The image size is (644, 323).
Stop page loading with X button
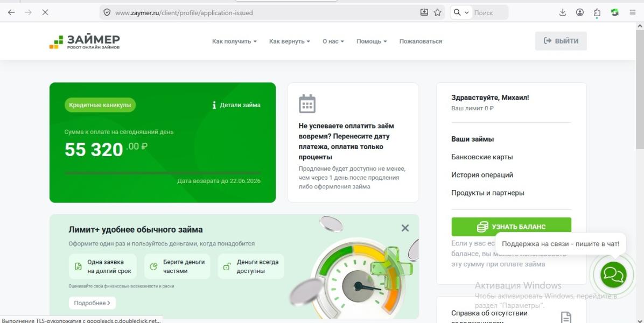point(45,12)
